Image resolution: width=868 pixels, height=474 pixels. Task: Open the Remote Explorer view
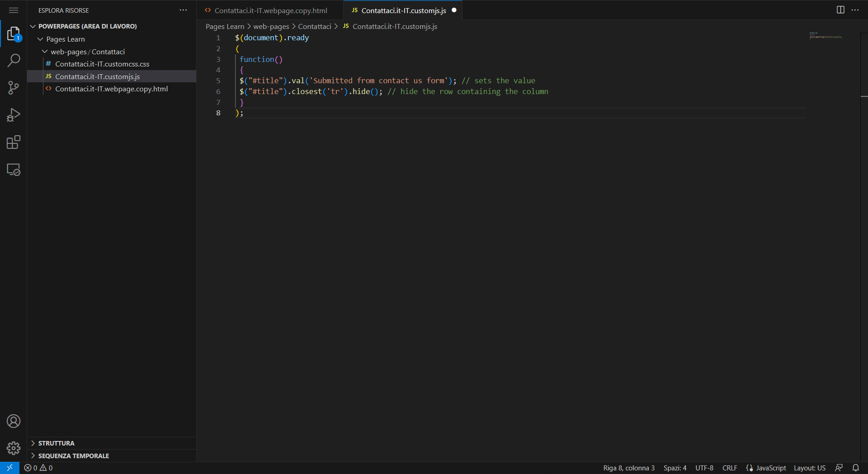pyautogui.click(x=14, y=170)
